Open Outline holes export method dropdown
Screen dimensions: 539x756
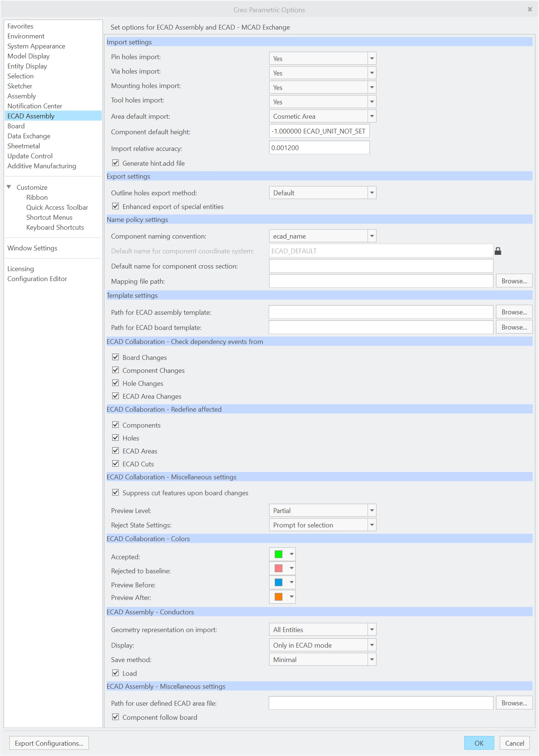pyautogui.click(x=322, y=193)
